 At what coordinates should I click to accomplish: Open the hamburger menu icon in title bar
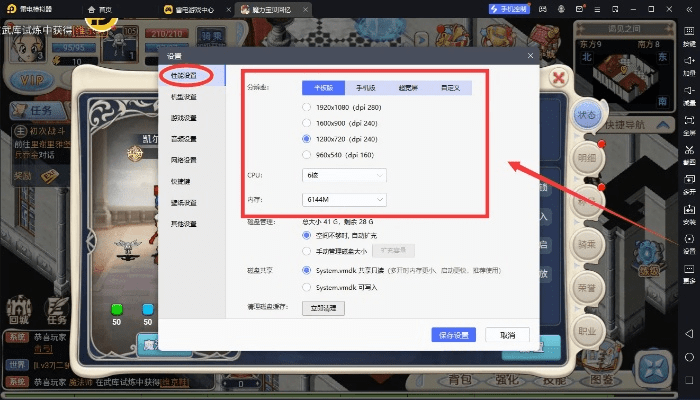[x=597, y=9]
